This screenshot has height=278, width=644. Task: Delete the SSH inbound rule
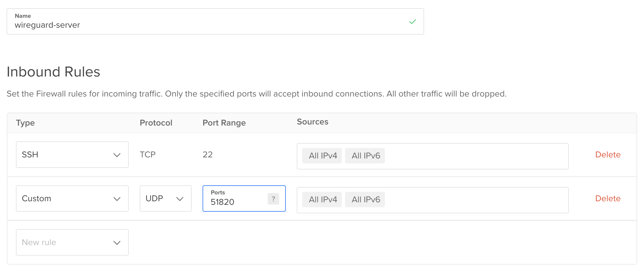(x=608, y=155)
